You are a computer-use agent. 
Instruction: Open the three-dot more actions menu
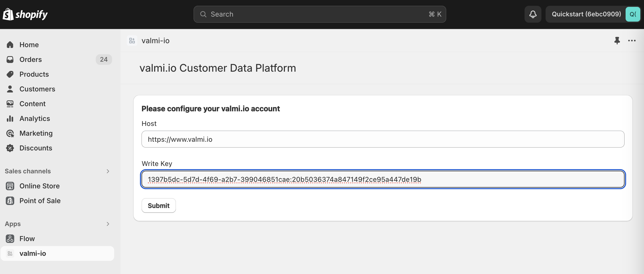(x=632, y=41)
